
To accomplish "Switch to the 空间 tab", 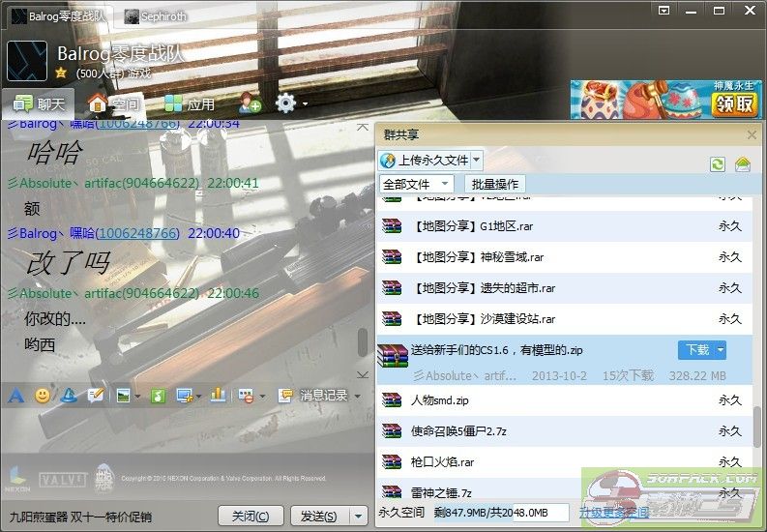I will [x=114, y=103].
